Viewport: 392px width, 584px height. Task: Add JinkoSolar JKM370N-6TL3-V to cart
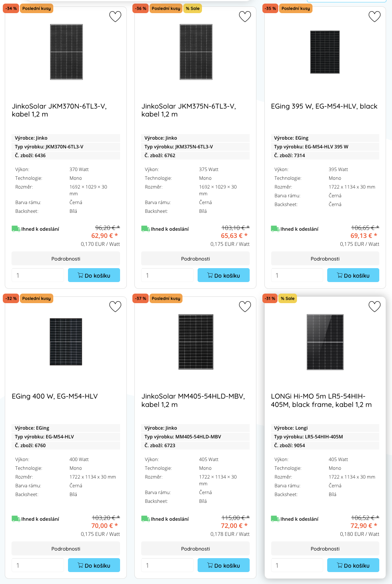coord(94,275)
